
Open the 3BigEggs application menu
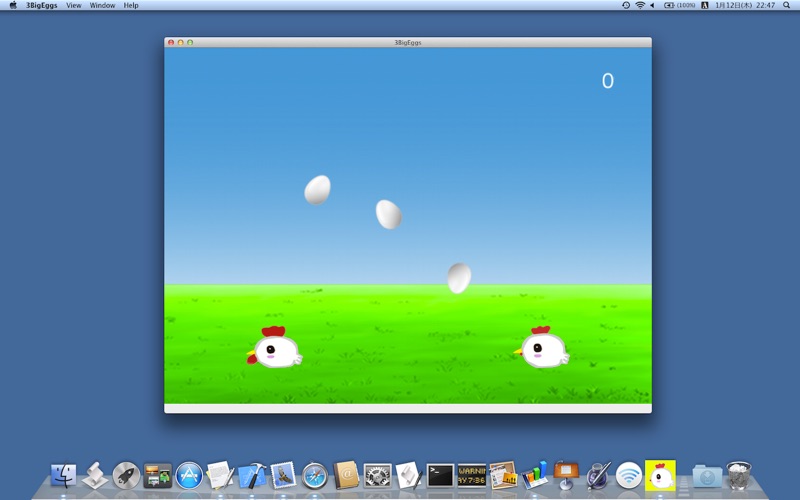coord(41,5)
